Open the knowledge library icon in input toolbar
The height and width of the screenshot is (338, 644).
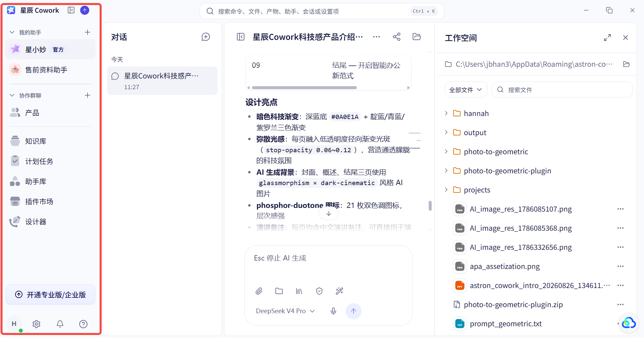299,291
